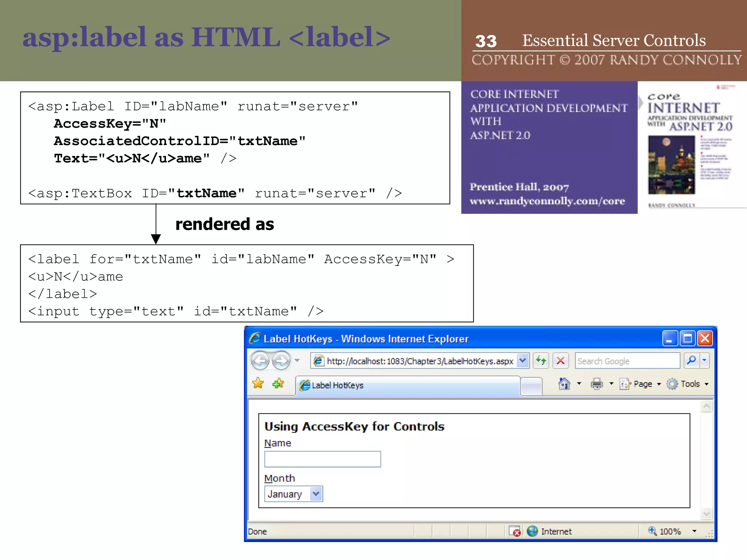Click the Month label text
Image resolution: width=747 pixels, height=560 pixels.
pos(279,478)
